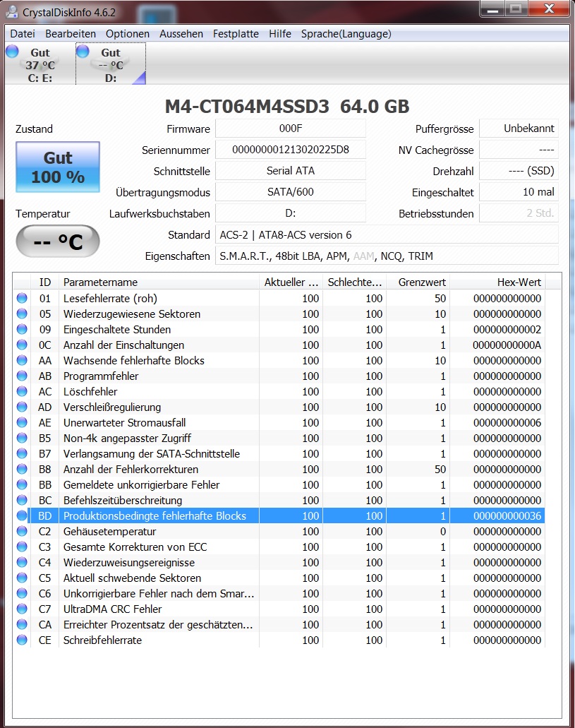575x728 pixels.
Task: Open the Sprache(Language) menu
Action: pos(346,34)
